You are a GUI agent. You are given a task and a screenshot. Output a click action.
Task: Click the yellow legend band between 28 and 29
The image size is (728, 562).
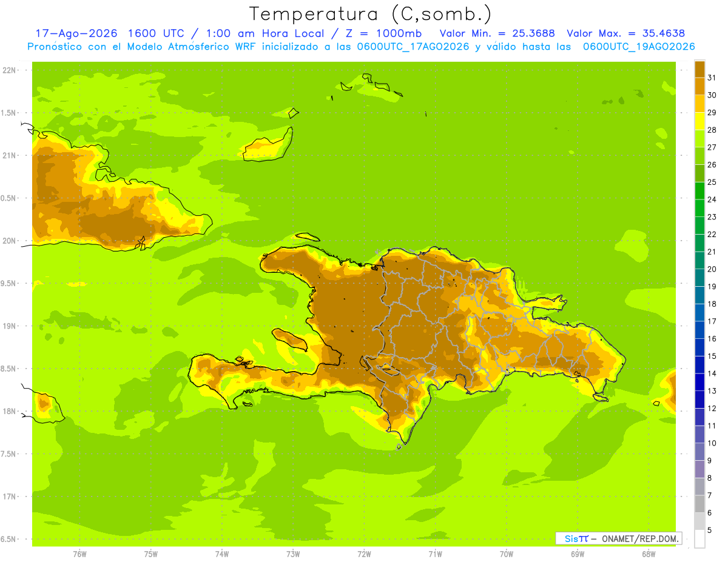pos(699,121)
